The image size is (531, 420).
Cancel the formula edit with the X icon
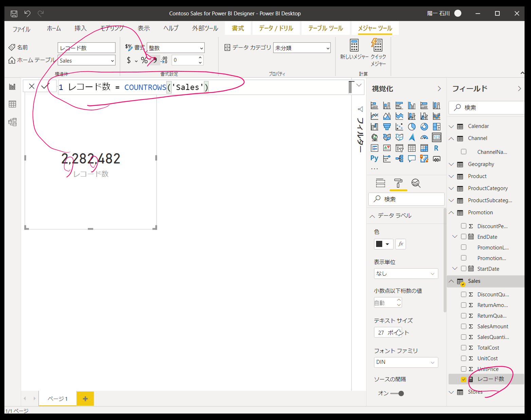pos(32,86)
